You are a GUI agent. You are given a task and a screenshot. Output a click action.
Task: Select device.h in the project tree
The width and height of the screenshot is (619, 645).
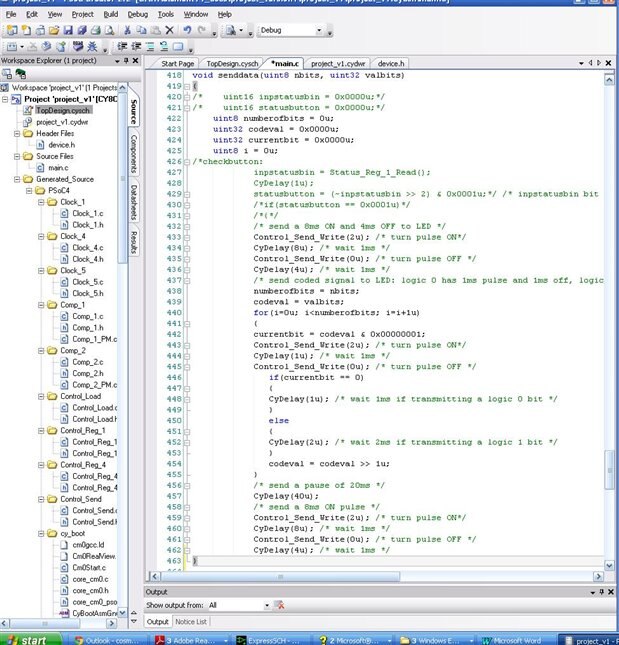click(x=60, y=144)
